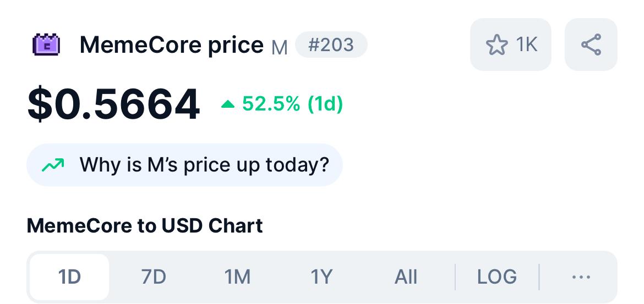The height and width of the screenshot is (304, 644).
Task: Open the share icon button
Action: coord(591,45)
